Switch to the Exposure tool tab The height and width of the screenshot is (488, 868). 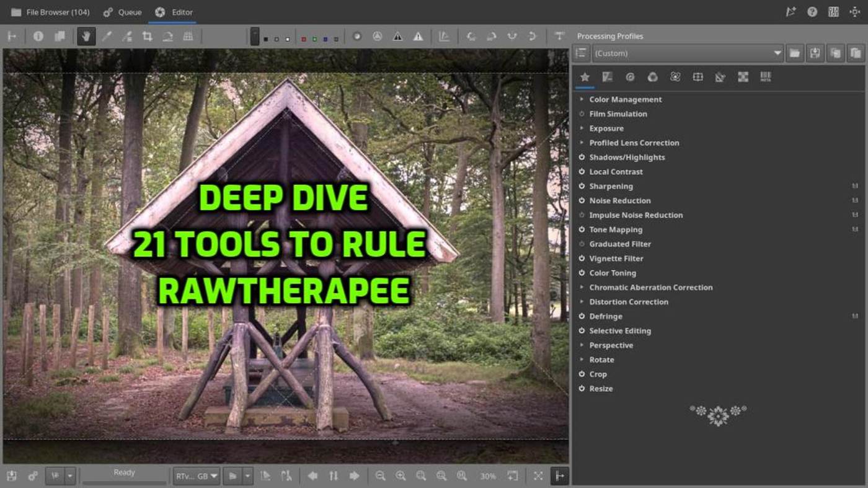tap(607, 77)
